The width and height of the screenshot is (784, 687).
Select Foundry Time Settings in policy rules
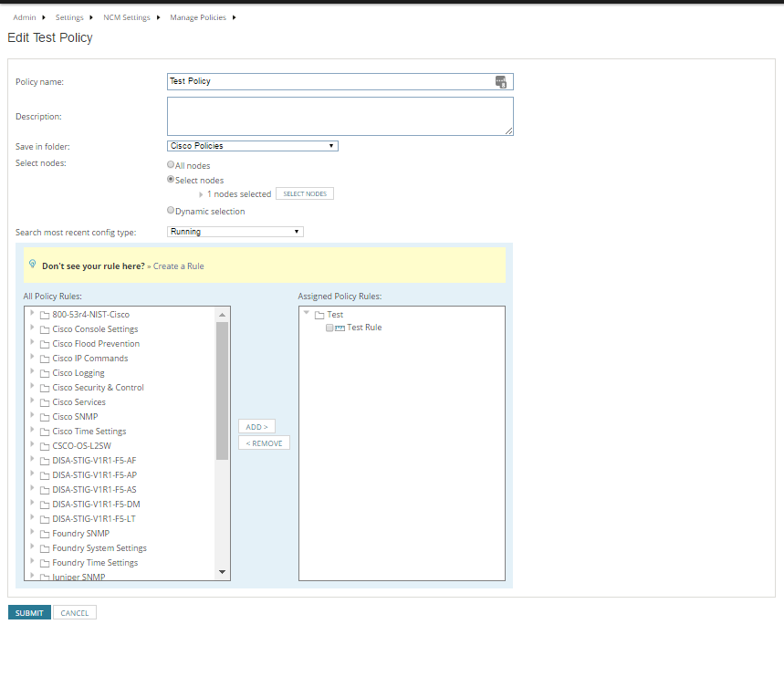(95, 563)
